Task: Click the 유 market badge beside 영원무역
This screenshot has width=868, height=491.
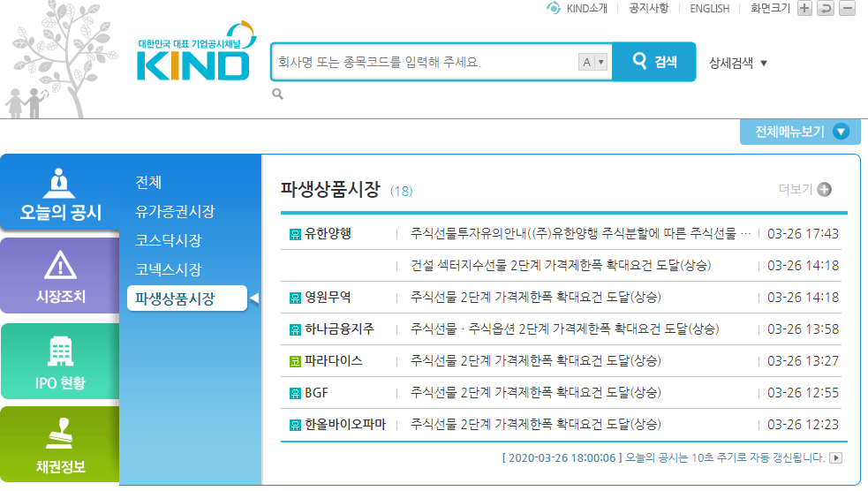Action: tap(295, 298)
